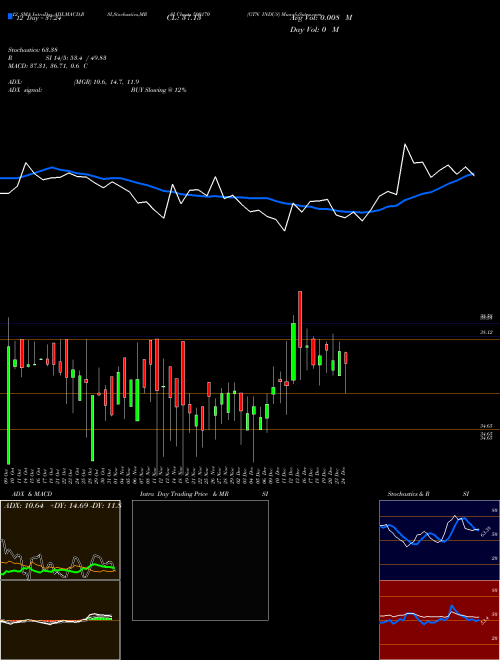Click the blue Stochastics chart panel
Viewport: 500px width, 660px height.
tap(439, 540)
